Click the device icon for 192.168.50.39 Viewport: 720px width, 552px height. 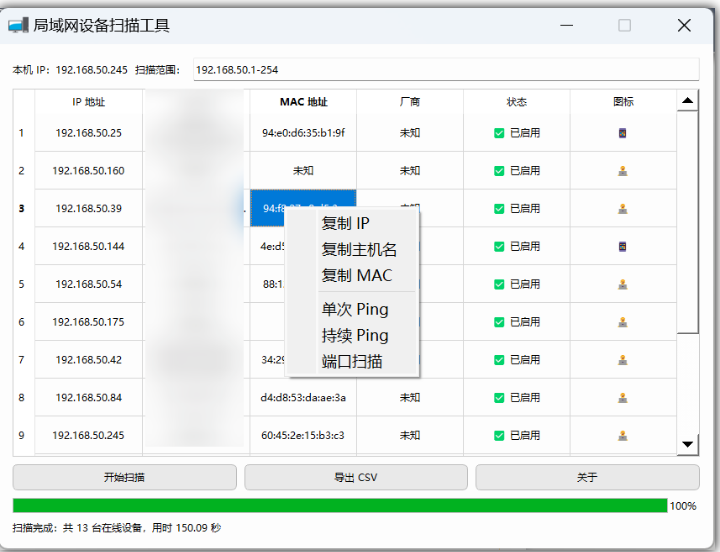coord(623,209)
